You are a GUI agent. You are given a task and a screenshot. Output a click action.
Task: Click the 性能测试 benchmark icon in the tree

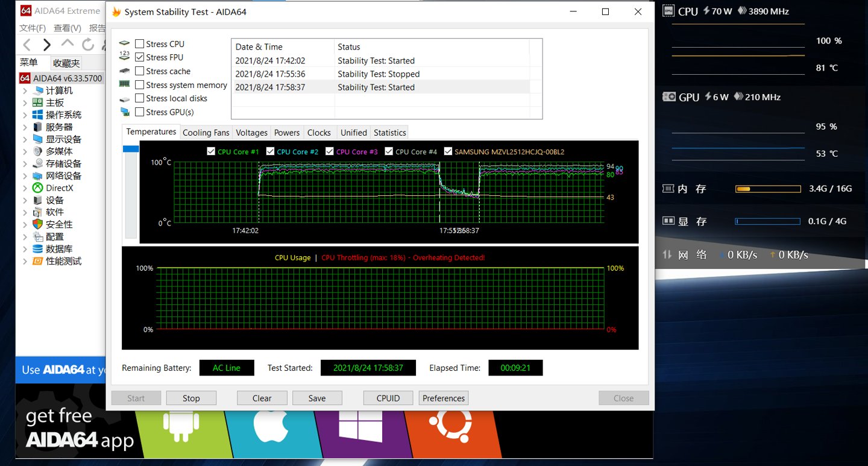click(x=38, y=261)
